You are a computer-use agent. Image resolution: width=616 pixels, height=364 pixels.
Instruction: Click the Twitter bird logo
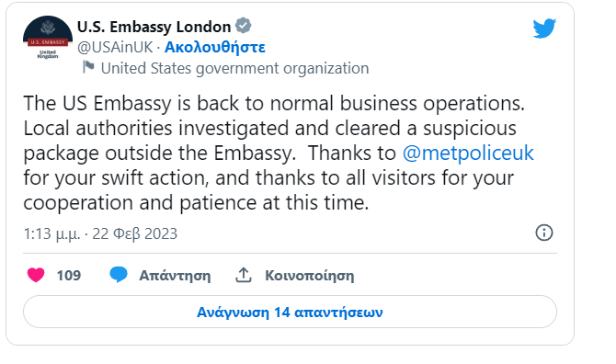tap(544, 28)
